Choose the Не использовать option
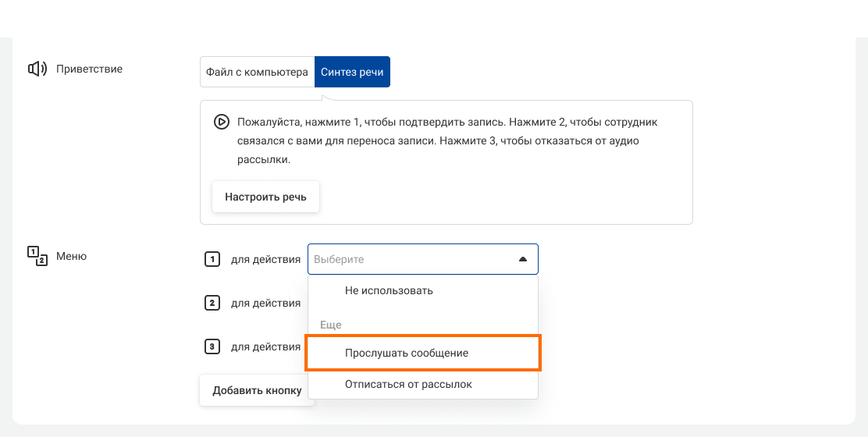 coord(389,290)
